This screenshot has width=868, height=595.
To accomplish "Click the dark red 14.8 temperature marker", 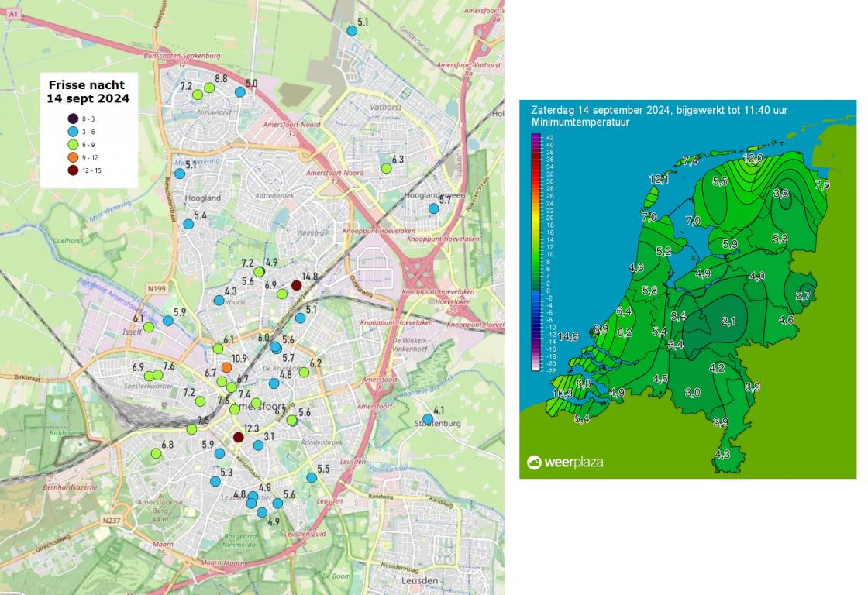I will [296, 286].
